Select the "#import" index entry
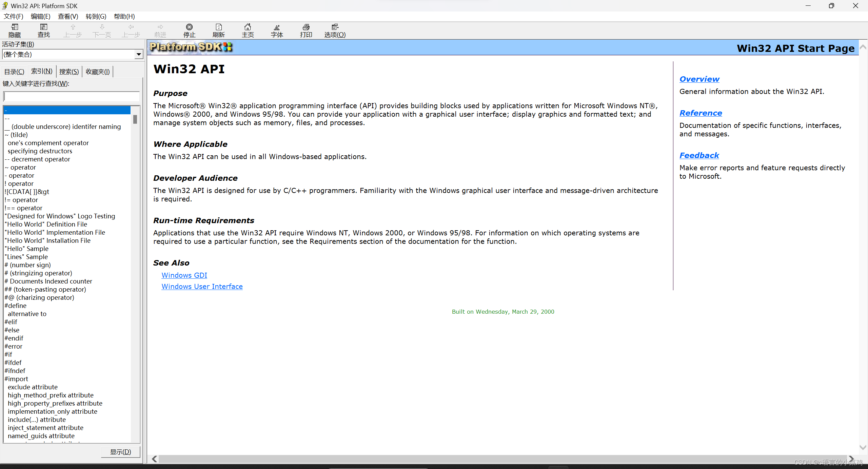The image size is (868, 469). pyautogui.click(x=16, y=379)
